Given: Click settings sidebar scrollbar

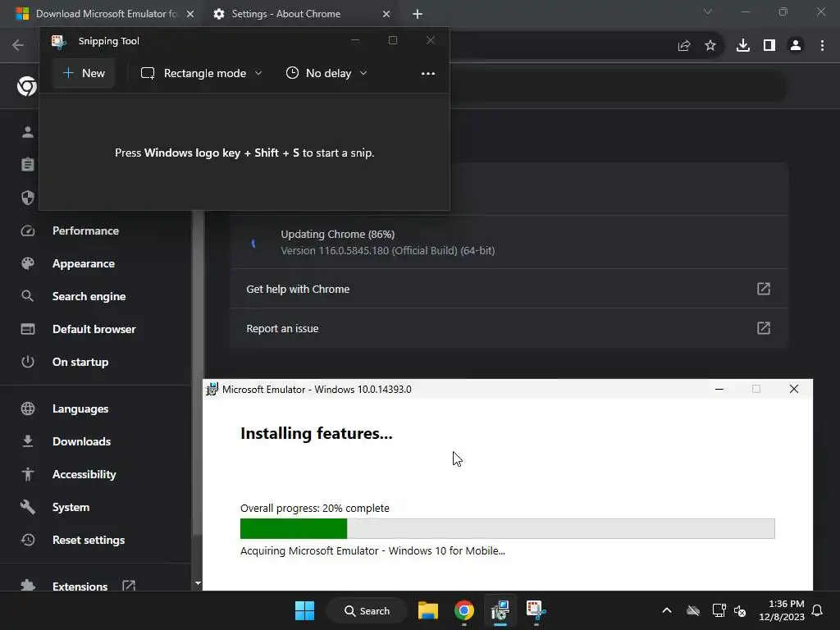Looking at the screenshot, I should tap(197, 373).
